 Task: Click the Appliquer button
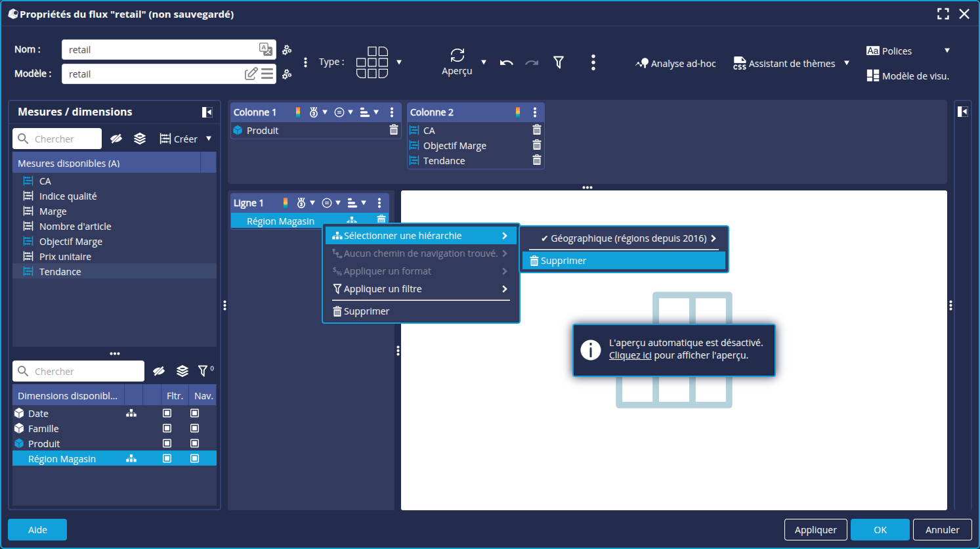(815, 529)
